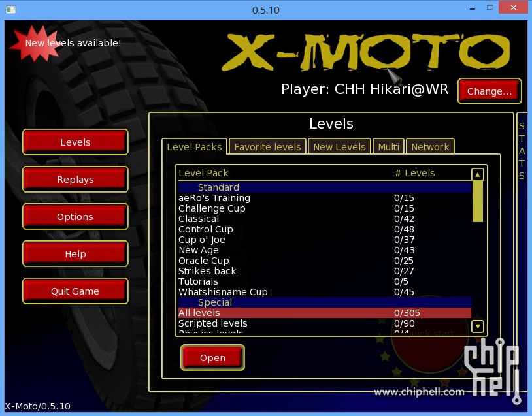Select the Control Cup level pack
Image resolution: width=532 pixels, height=416 pixels.
click(x=325, y=229)
